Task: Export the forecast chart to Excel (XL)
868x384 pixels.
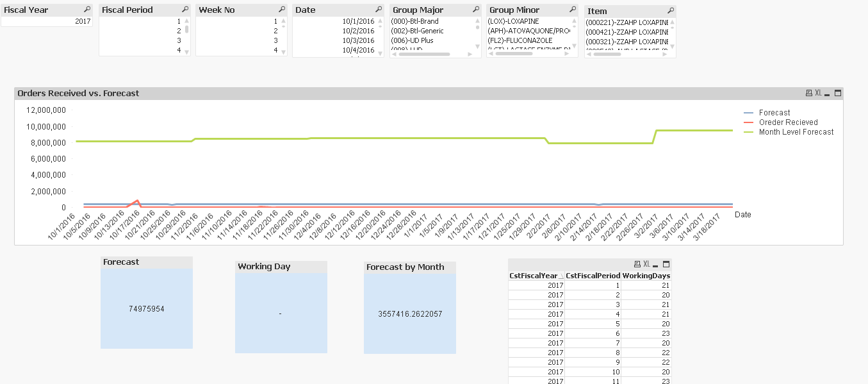Action: click(x=818, y=94)
